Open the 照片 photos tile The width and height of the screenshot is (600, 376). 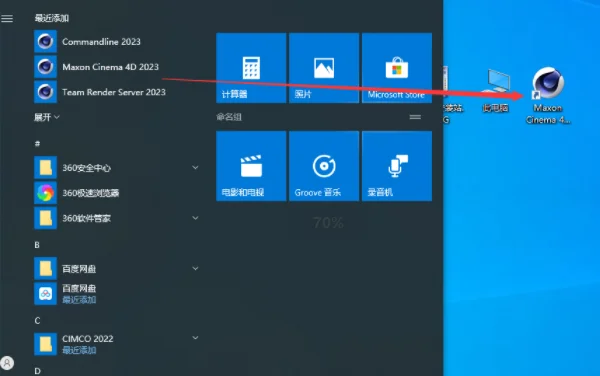(x=324, y=68)
